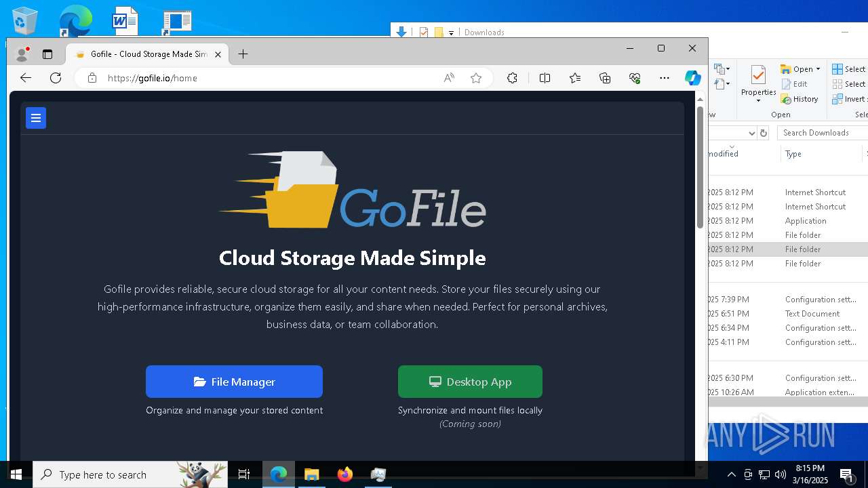Click Invert selection icon in Explorer
The width and height of the screenshot is (868, 488).
pyautogui.click(x=838, y=99)
